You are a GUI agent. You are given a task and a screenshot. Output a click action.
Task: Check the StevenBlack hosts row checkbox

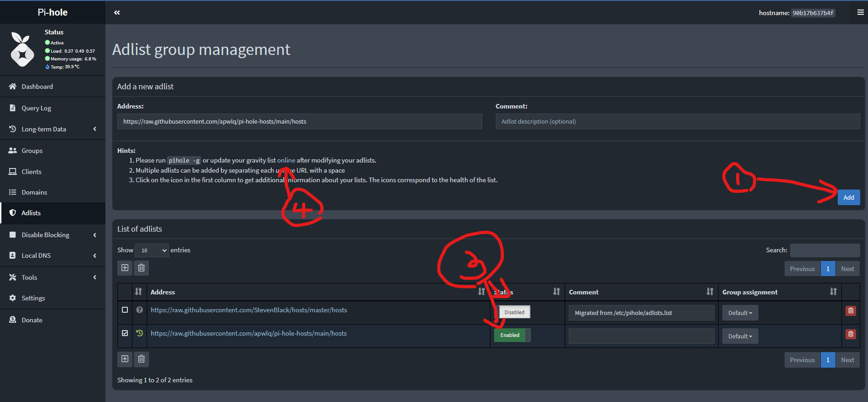125,310
